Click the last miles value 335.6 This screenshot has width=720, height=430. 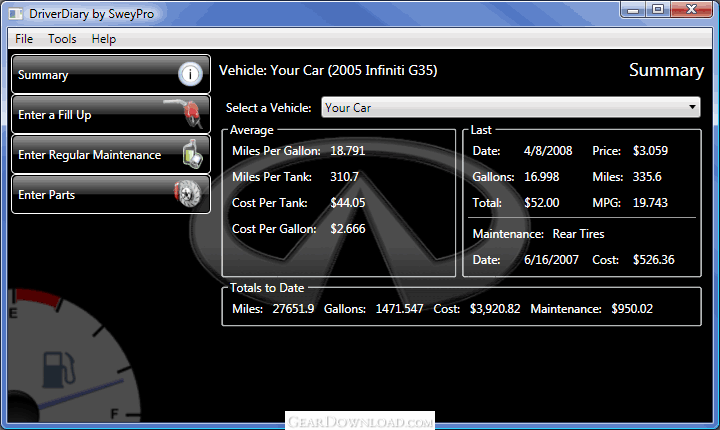pyautogui.click(x=647, y=177)
